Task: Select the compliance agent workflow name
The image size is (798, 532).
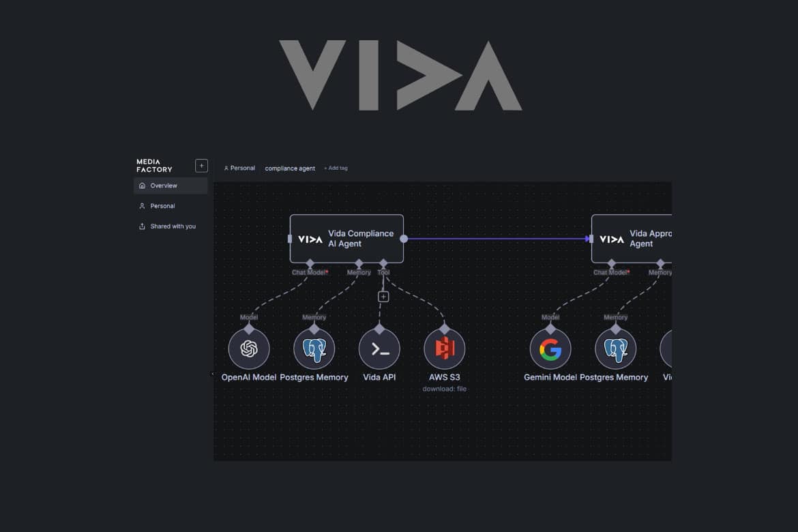Action: coord(290,168)
